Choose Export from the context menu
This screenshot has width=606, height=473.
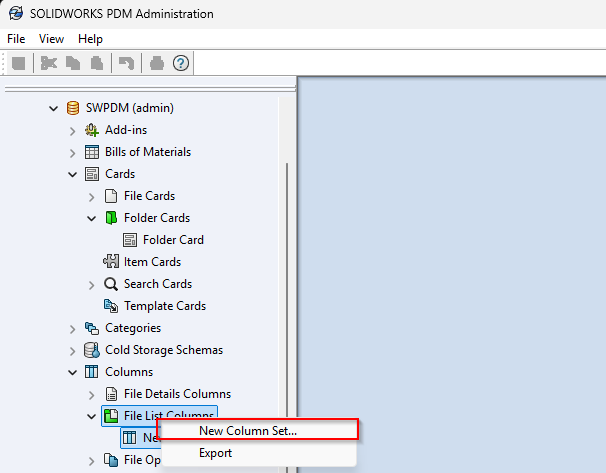point(259,453)
